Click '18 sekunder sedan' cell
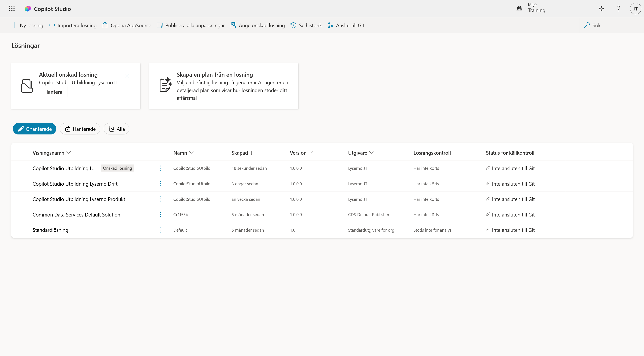 [x=249, y=168]
